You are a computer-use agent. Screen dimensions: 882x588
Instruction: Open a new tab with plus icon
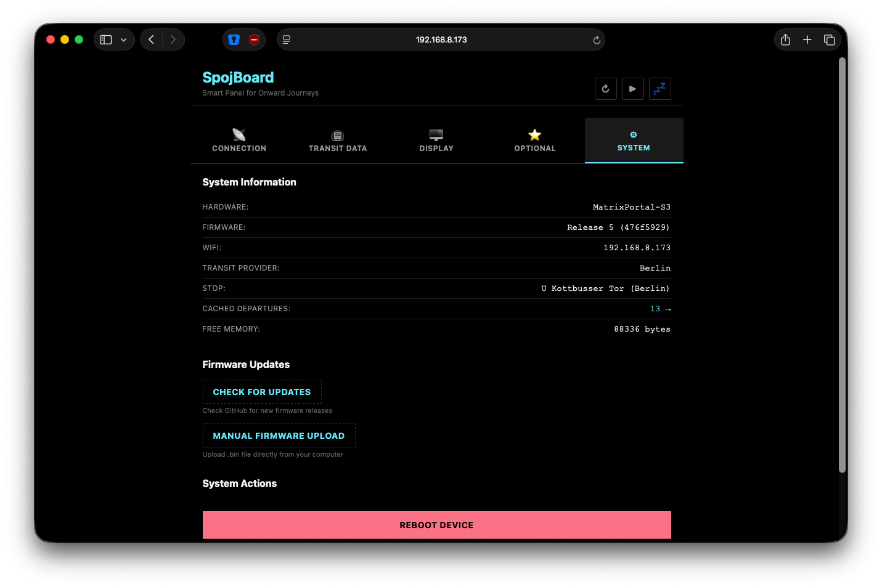click(807, 39)
